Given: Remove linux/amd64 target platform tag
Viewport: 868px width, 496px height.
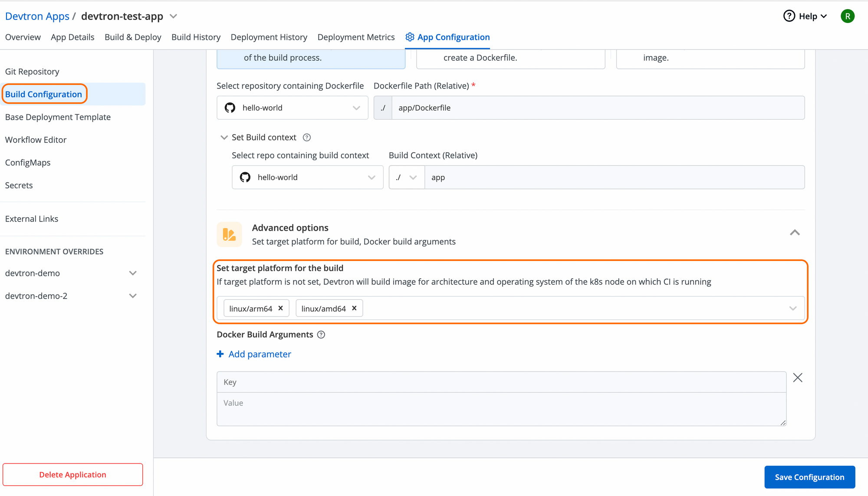Looking at the screenshot, I should 354,308.
